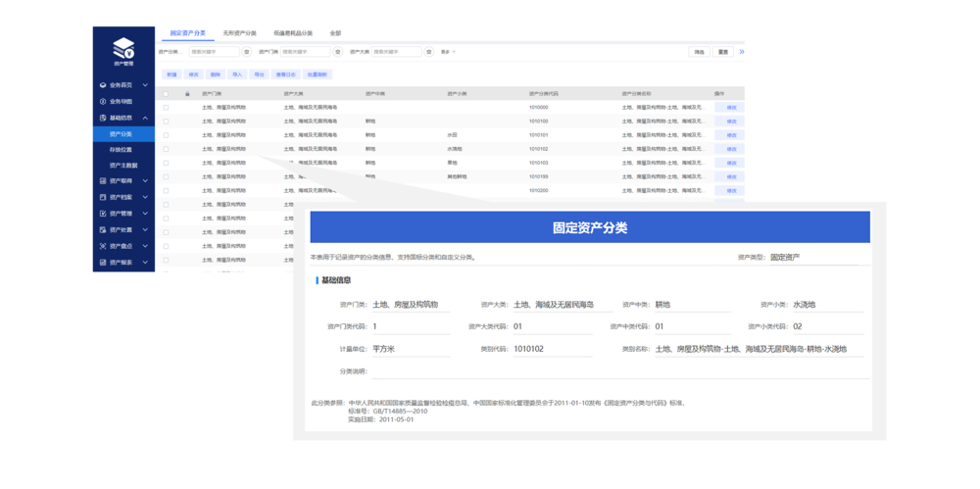Click the 资产档案 sidebar icon

coord(103,197)
